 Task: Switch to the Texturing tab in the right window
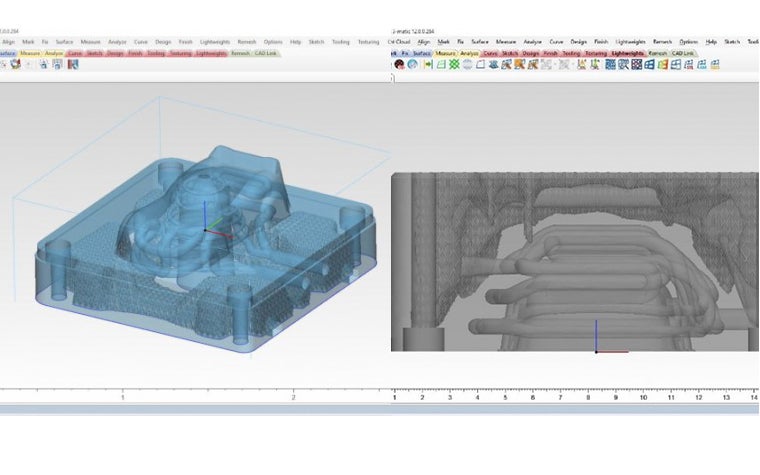tap(596, 52)
